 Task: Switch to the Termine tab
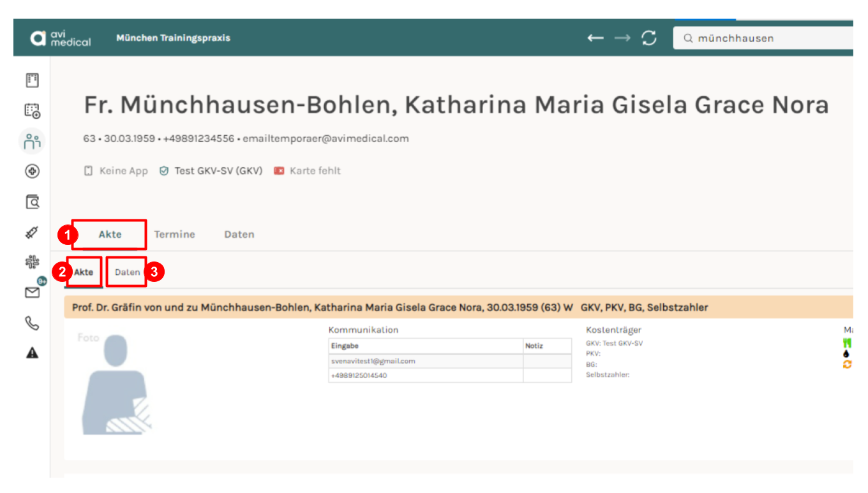tap(174, 234)
